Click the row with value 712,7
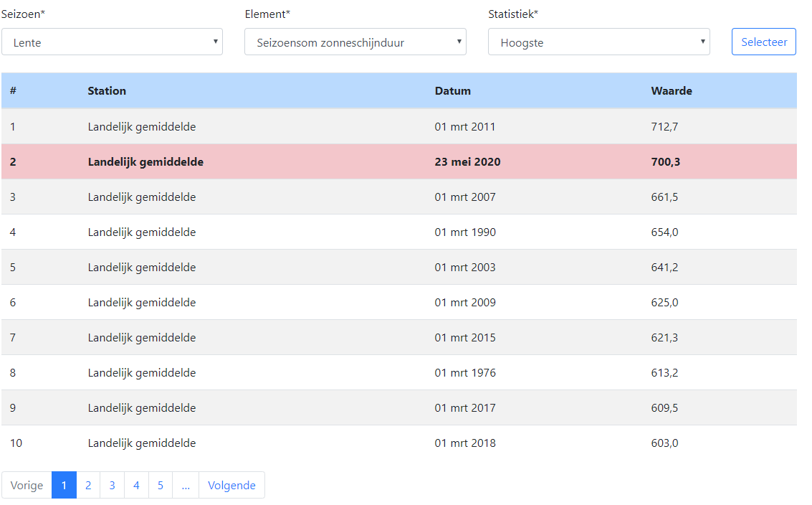Screen dimensions: 812x505 click(398, 127)
